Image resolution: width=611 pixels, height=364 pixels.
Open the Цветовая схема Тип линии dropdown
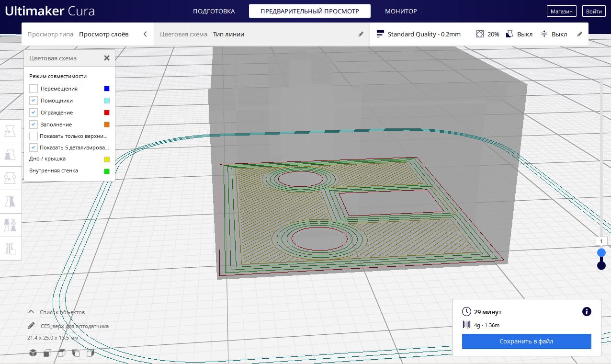(x=261, y=34)
